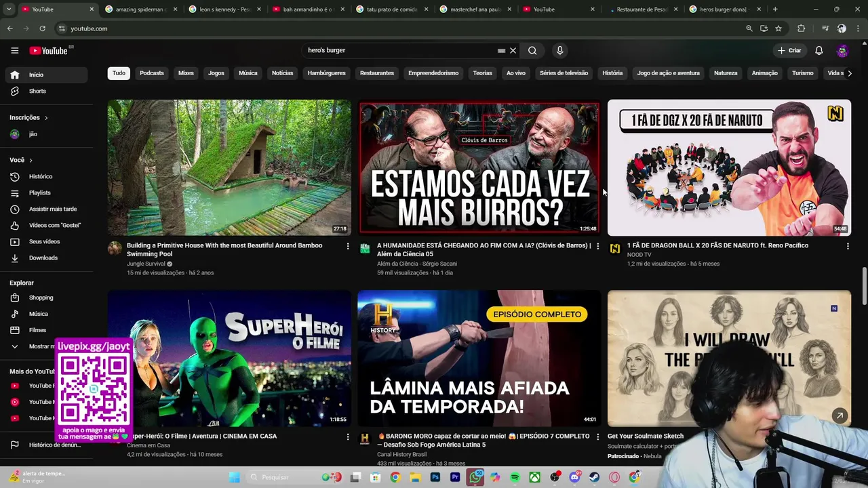Select the Tudo filter chip
Viewport: 868px width, 488px height.
[x=119, y=73]
